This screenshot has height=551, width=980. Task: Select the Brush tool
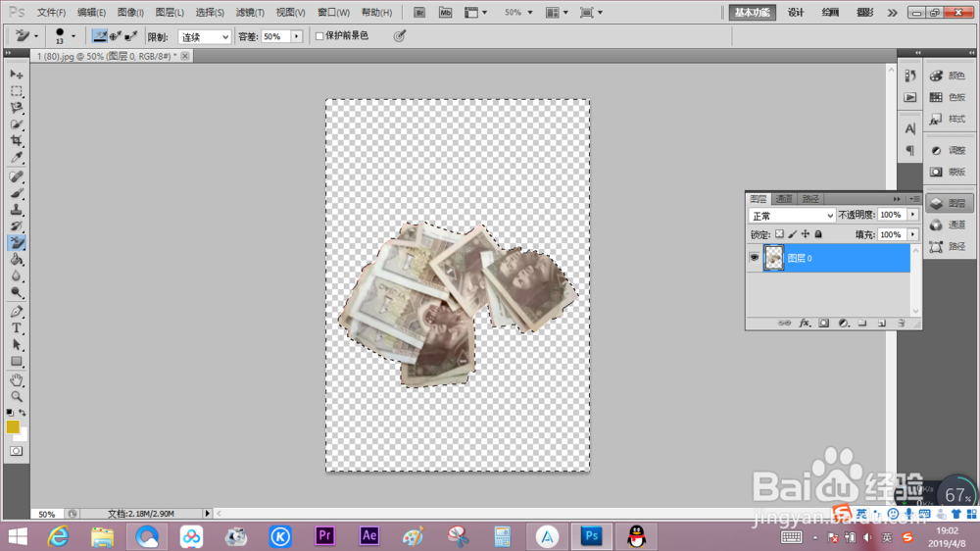pos(17,193)
